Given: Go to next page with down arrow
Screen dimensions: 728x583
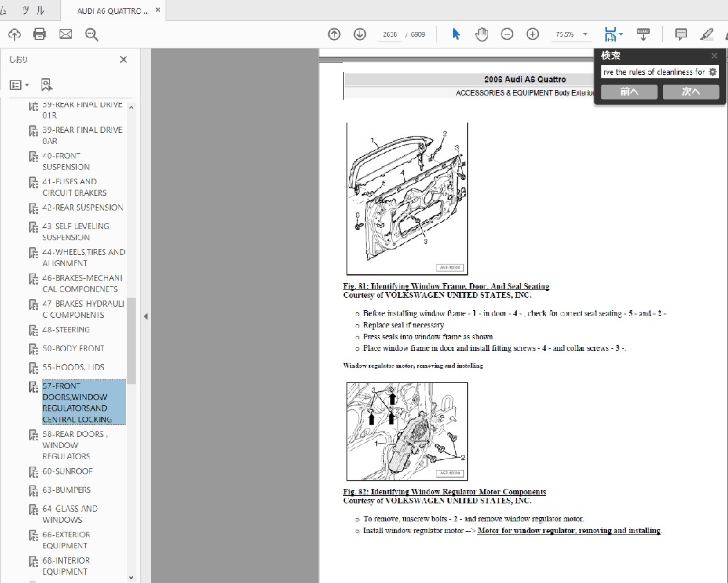Looking at the screenshot, I should pos(359,35).
